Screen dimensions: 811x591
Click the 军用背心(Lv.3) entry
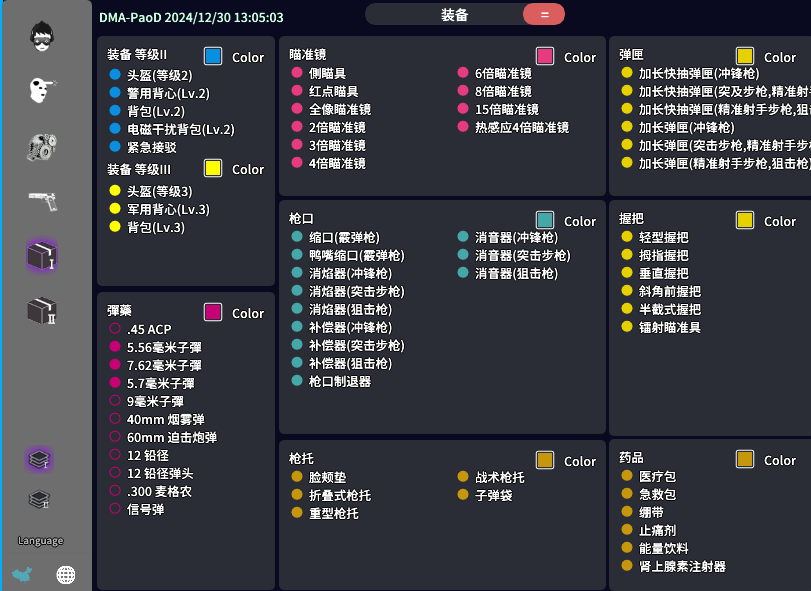point(168,209)
